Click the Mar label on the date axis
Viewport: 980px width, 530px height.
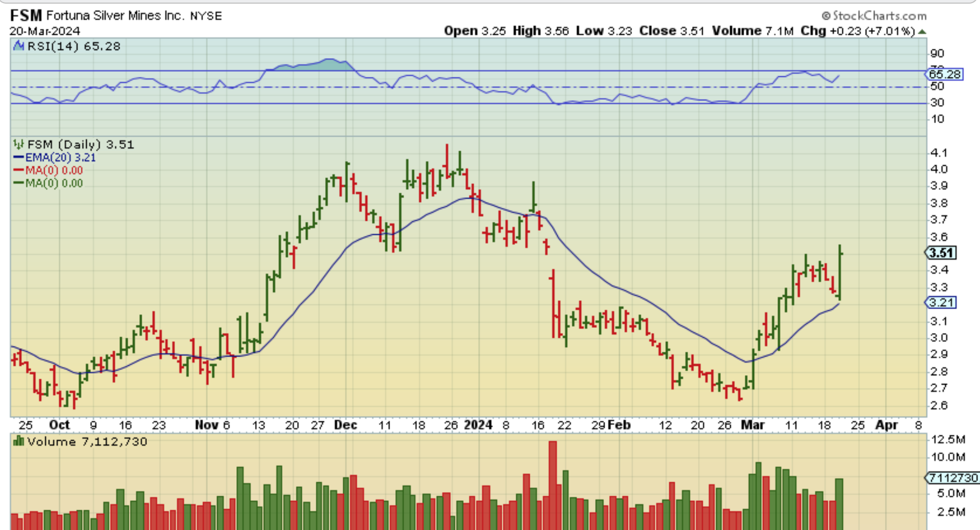click(753, 425)
